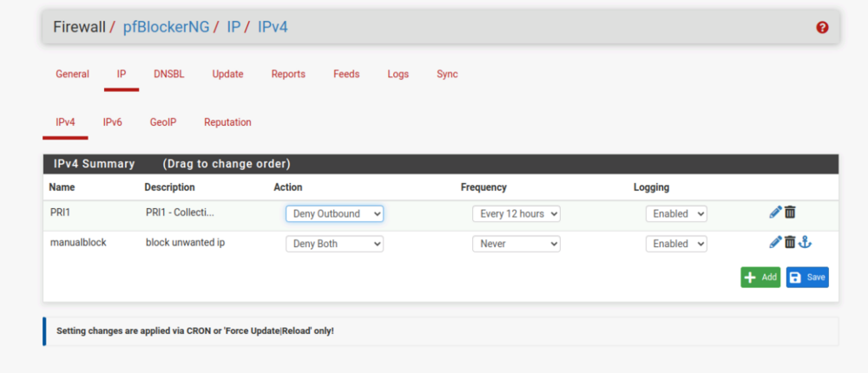The width and height of the screenshot is (868, 373).
Task: Click the blue Save button
Action: [807, 277]
